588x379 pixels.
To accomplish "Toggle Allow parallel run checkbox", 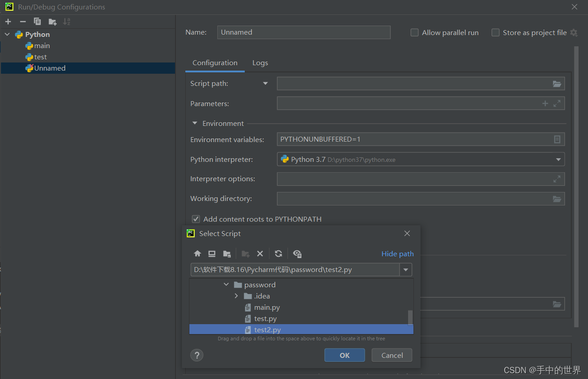I will point(414,32).
